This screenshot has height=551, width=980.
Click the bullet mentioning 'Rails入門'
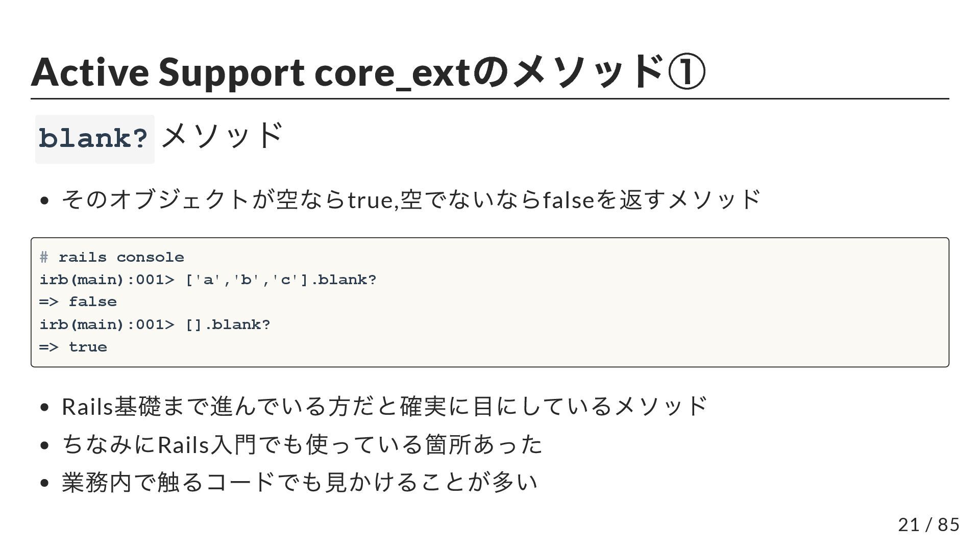[302, 444]
